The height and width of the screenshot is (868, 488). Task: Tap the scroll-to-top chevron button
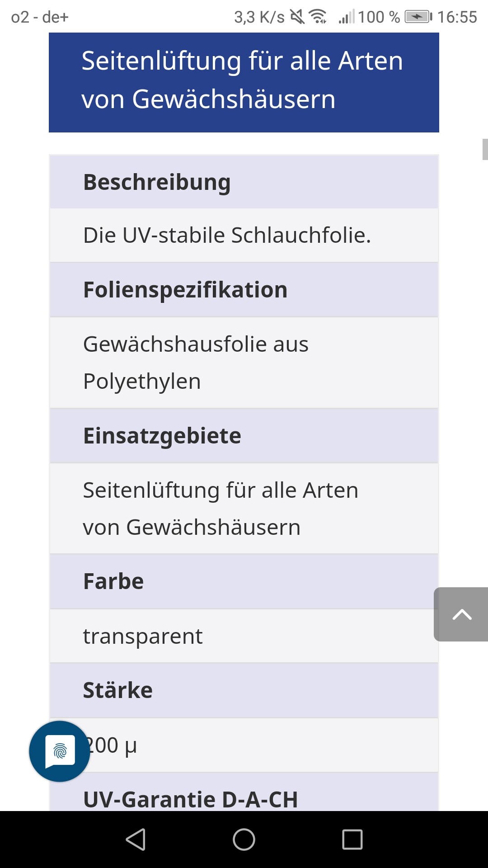click(x=461, y=614)
